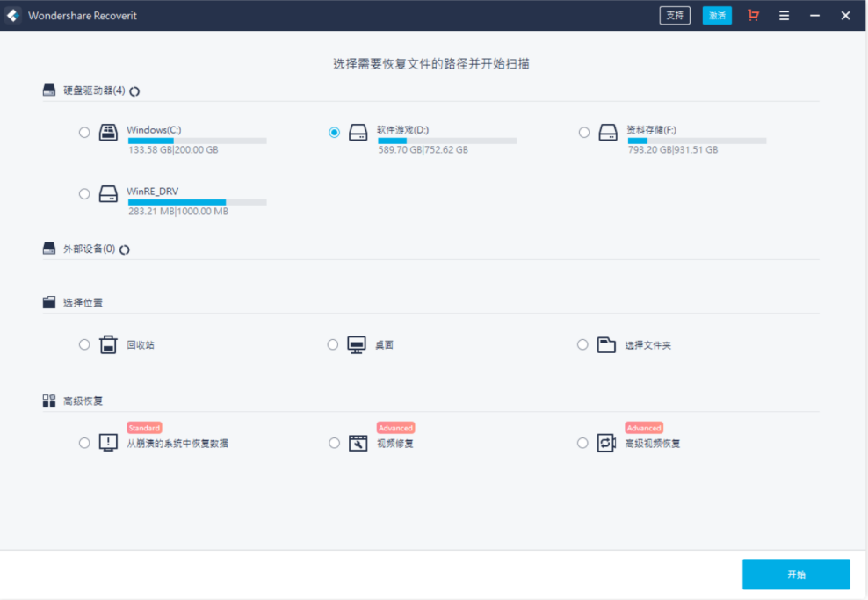Choose the WinRE_DRV partition radio button
868x600 pixels.
84,193
